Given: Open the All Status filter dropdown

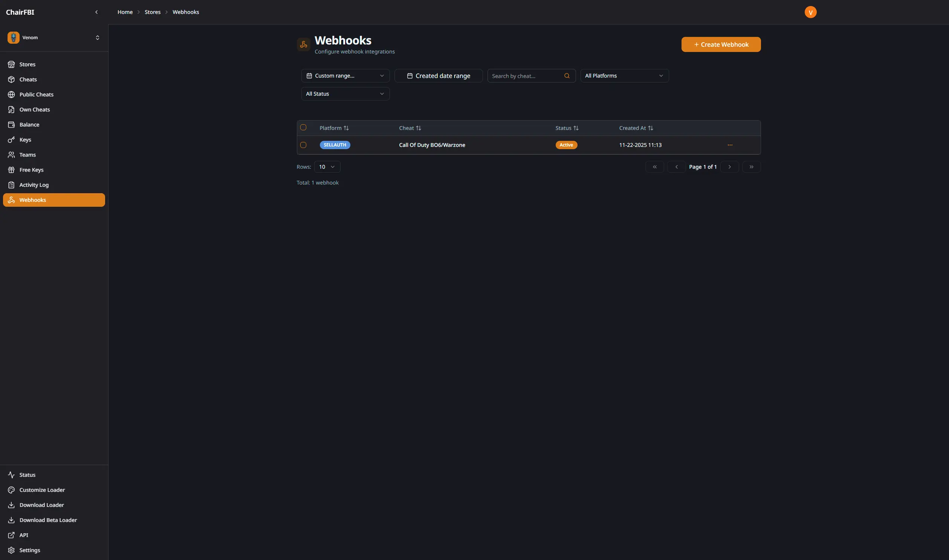Looking at the screenshot, I should tap(345, 94).
